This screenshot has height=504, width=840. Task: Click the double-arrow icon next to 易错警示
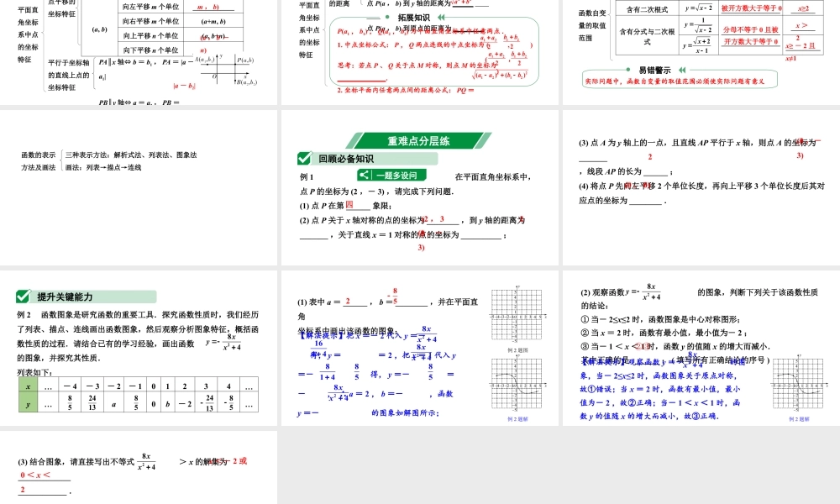coord(682,69)
